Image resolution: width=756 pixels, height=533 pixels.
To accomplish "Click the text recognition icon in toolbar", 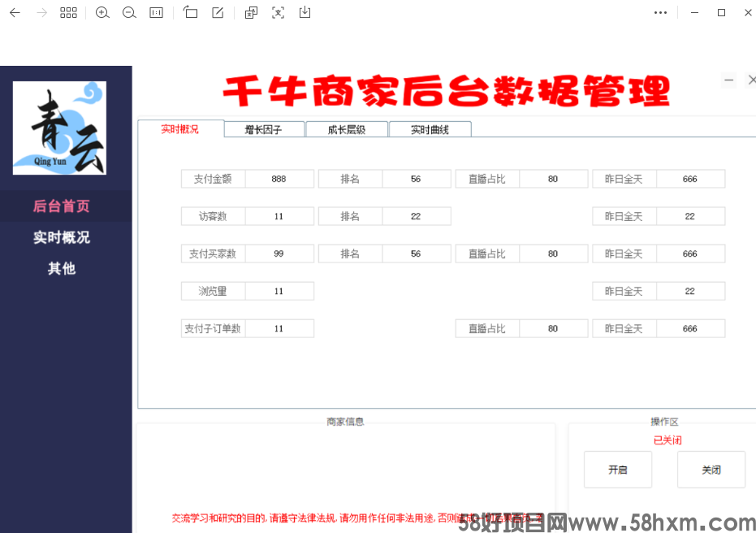I will 251,12.
